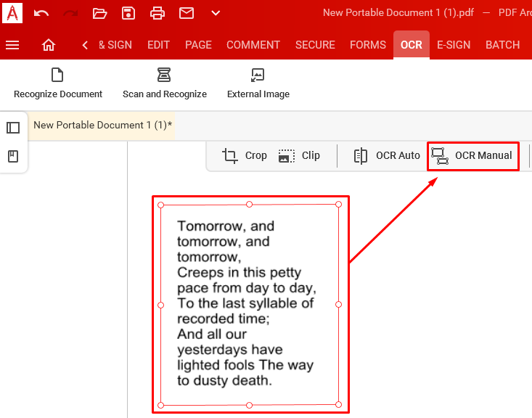Click the Scan and Recognize scanner icon
Viewport: 532px width, 418px height.
click(x=164, y=75)
